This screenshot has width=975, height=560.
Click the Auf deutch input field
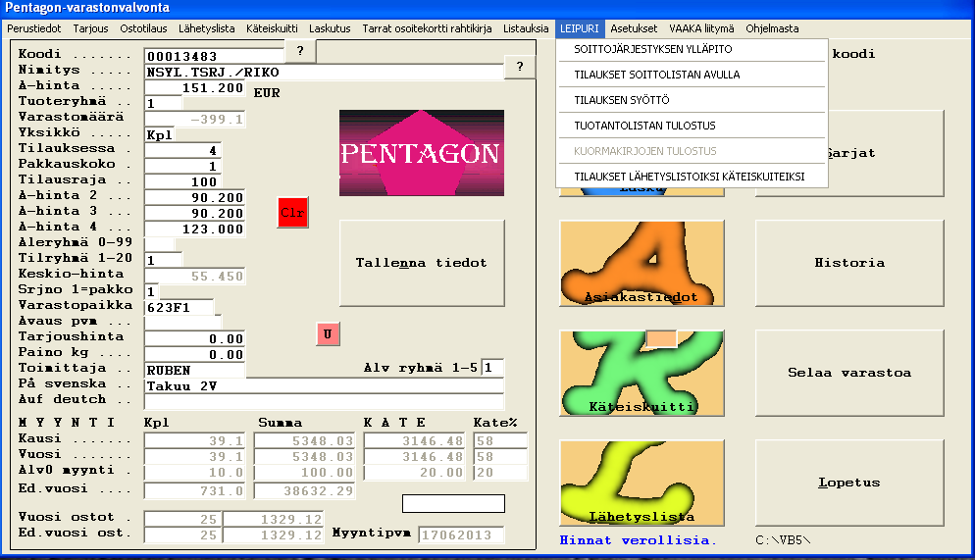pyautogui.click(x=324, y=401)
